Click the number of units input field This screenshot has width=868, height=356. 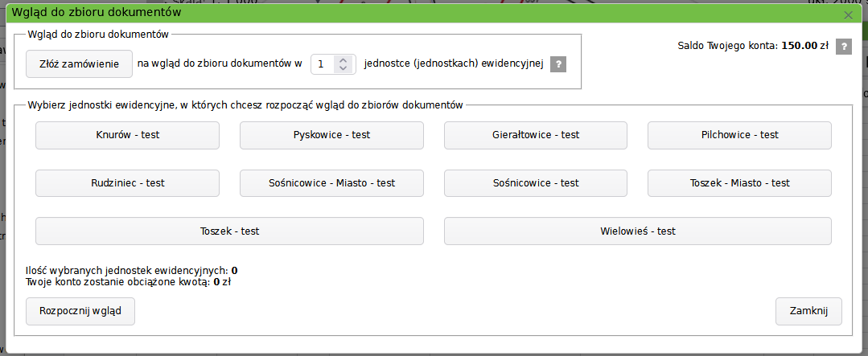(323, 64)
